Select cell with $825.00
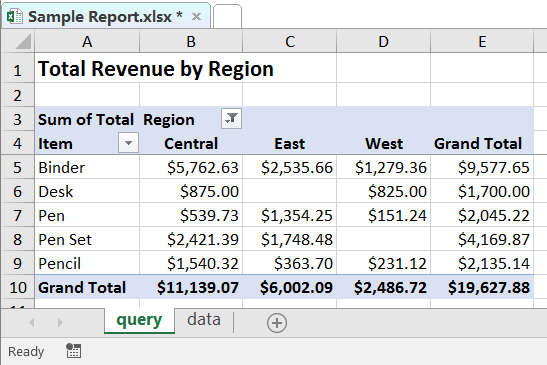The image size is (547, 365). [x=383, y=191]
